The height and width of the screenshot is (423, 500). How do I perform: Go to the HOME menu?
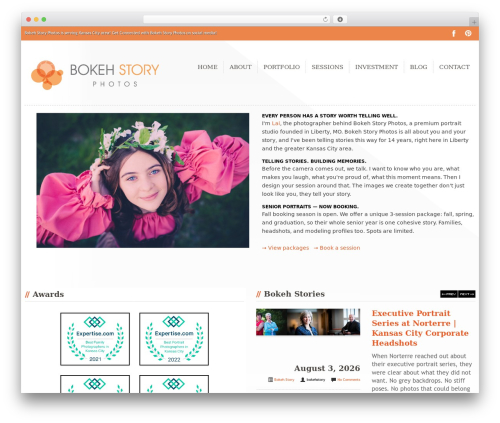207,67
